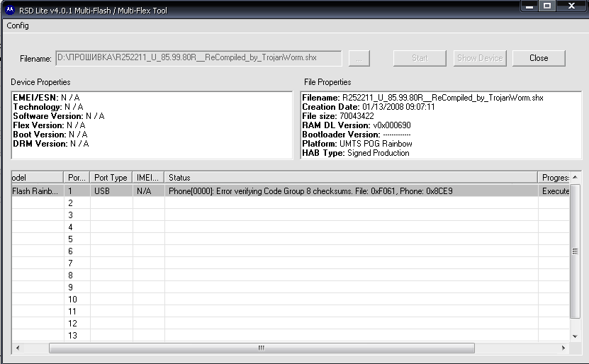Open the file browse ellipsis button
Screen dimensions: 589x364
click(x=359, y=58)
